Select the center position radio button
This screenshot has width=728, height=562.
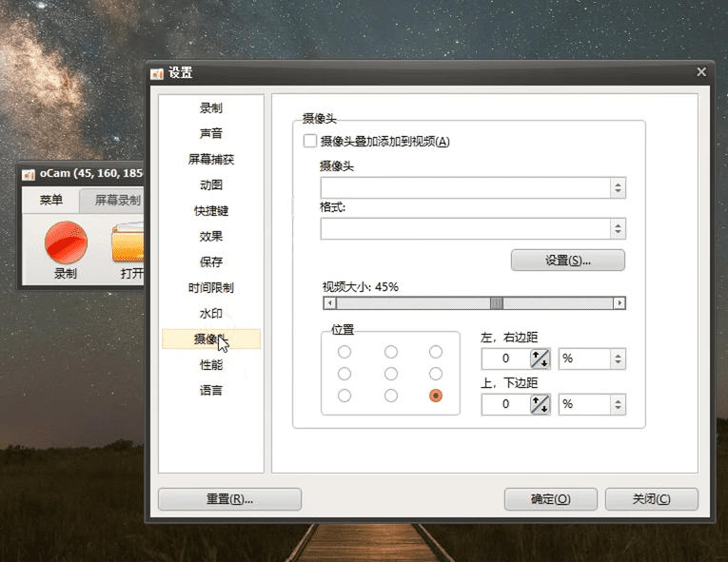pos(390,374)
